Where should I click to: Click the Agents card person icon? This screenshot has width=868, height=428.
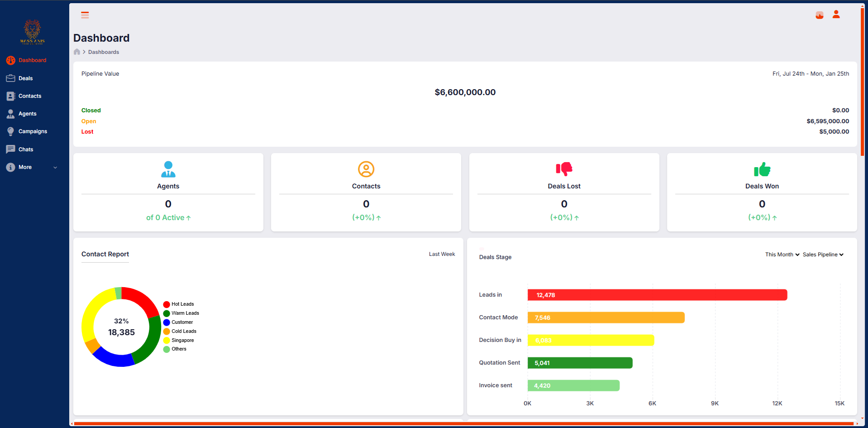pyautogui.click(x=168, y=169)
